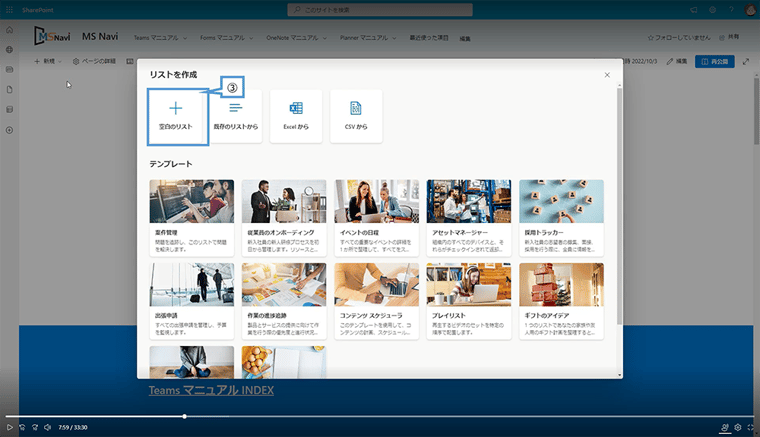Click the 再公開 republish button
Screen dimensions: 760x437
tap(715, 62)
